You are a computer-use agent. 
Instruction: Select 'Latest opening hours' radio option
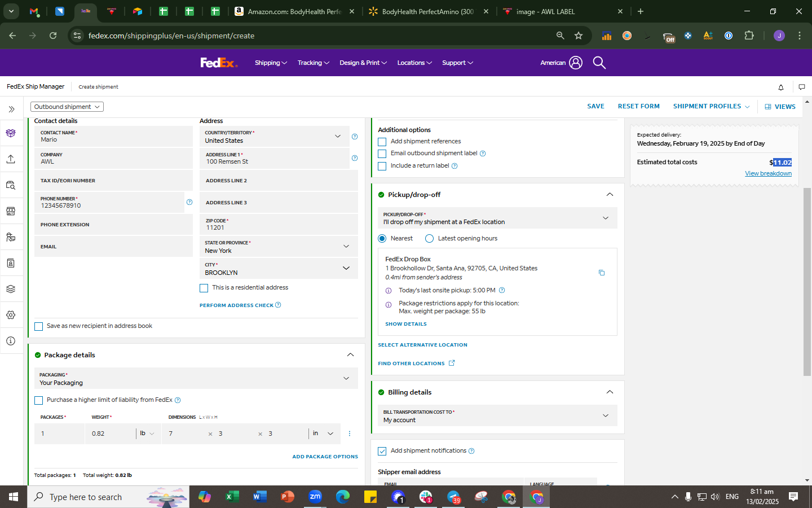(430, 238)
